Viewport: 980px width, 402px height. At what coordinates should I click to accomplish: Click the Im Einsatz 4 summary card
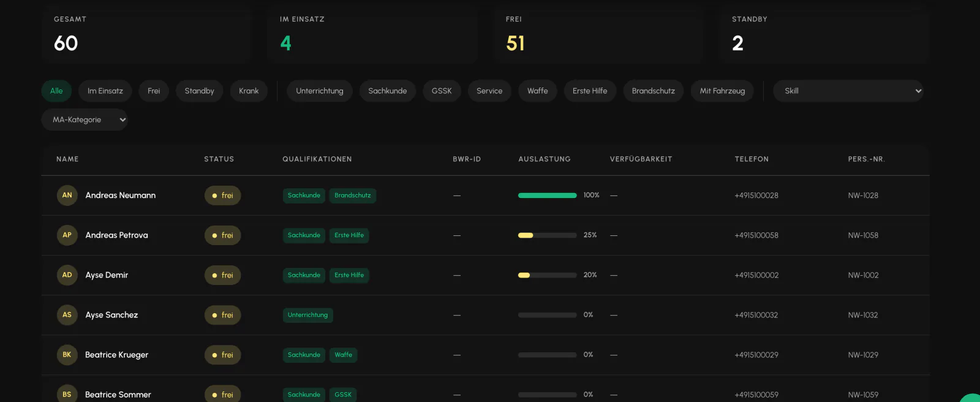coord(372,34)
